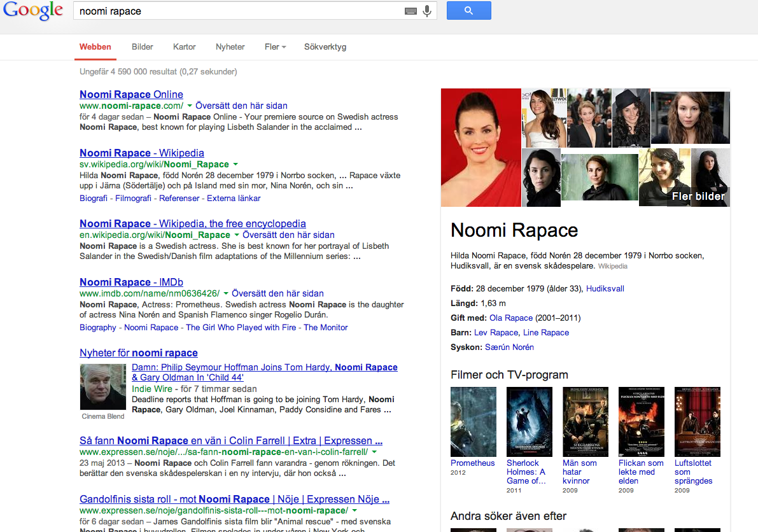Viewport: 758px width, 532px height.
Task: Click the Fler bilder overlay
Action: click(x=698, y=196)
